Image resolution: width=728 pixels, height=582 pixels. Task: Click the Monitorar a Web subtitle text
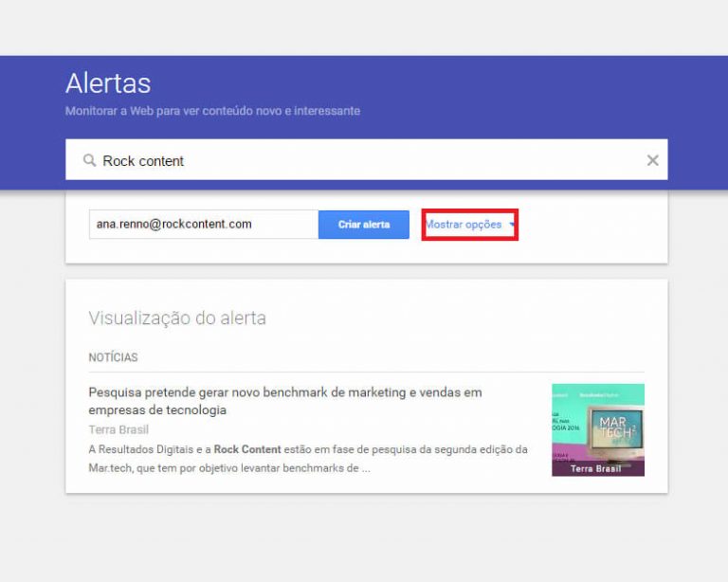click(212, 111)
